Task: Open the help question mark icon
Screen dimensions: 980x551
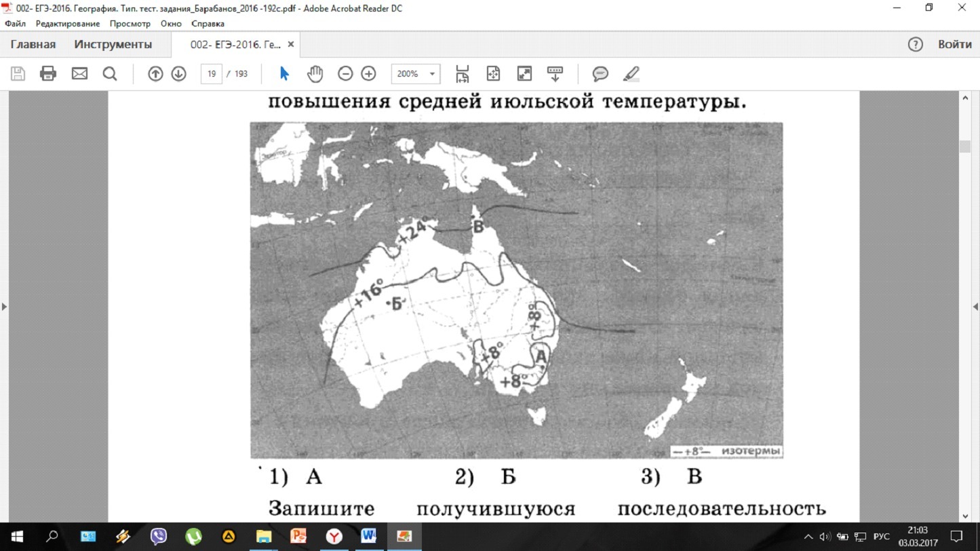Action: [x=915, y=45]
